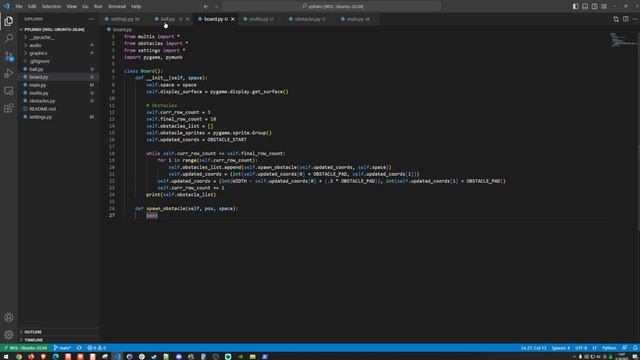Viewport: 640px width, 360px height.
Task: Open the Run menu
Action: click(98, 7)
